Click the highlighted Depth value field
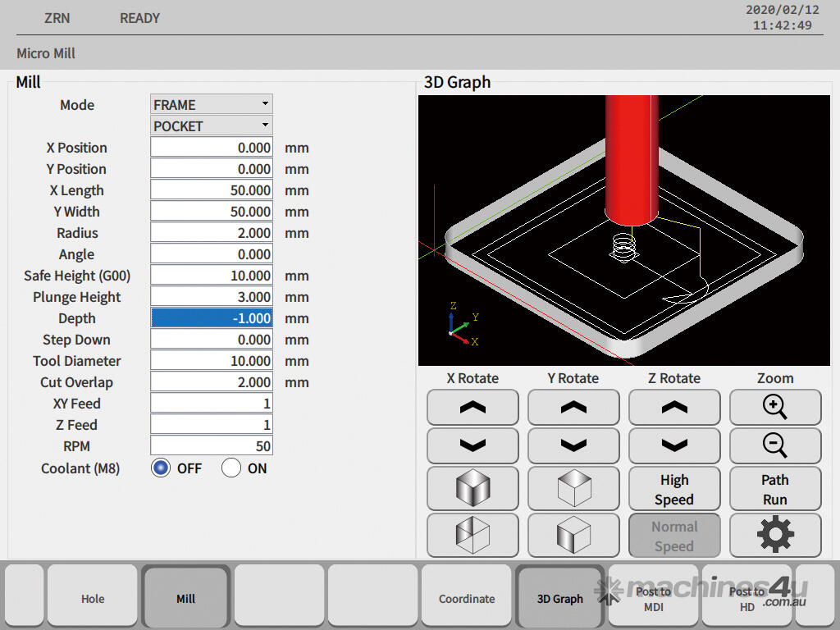Image resolution: width=840 pixels, height=630 pixels. 212,318
